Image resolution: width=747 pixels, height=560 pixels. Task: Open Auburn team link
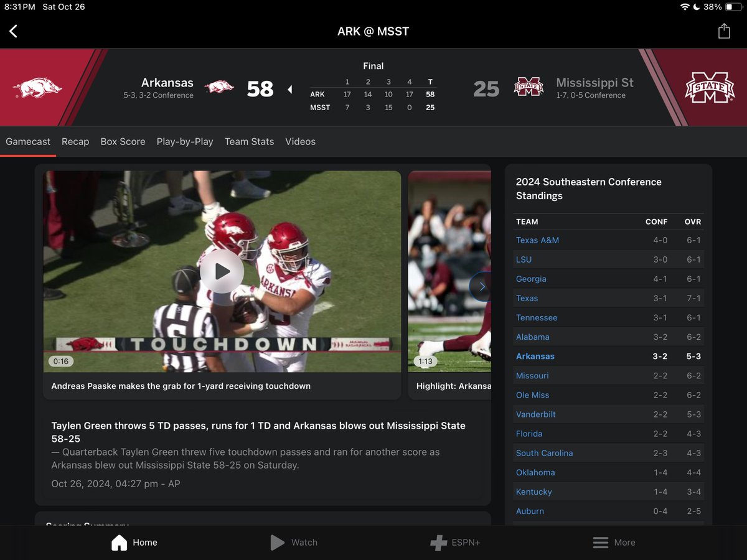tap(530, 511)
